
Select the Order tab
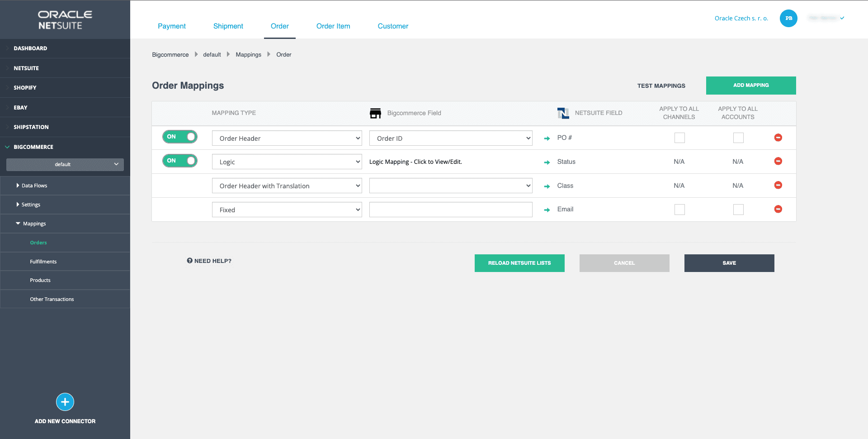pyautogui.click(x=280, y=26)
